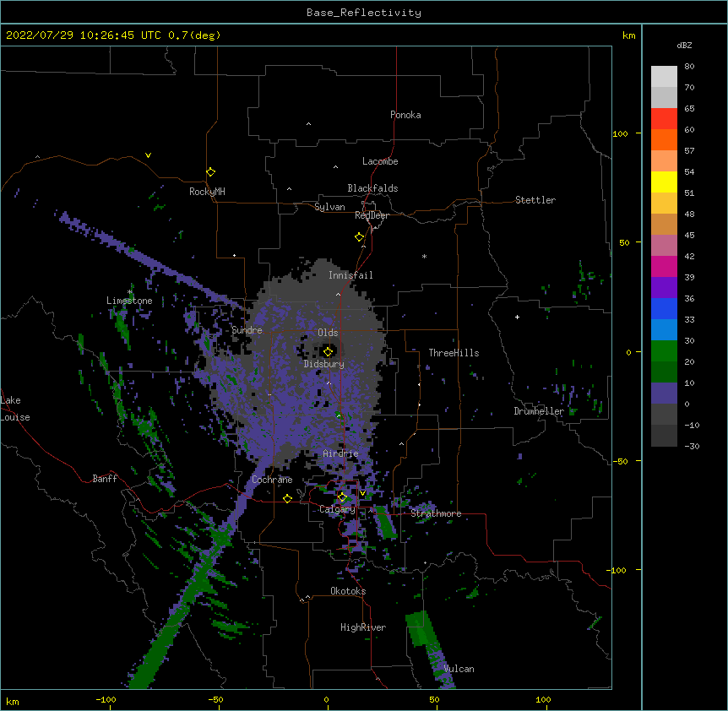Click the orange 57-60 dBZ legend swatch
This screenshot has width=728, height=711.
tap(664, 139)
